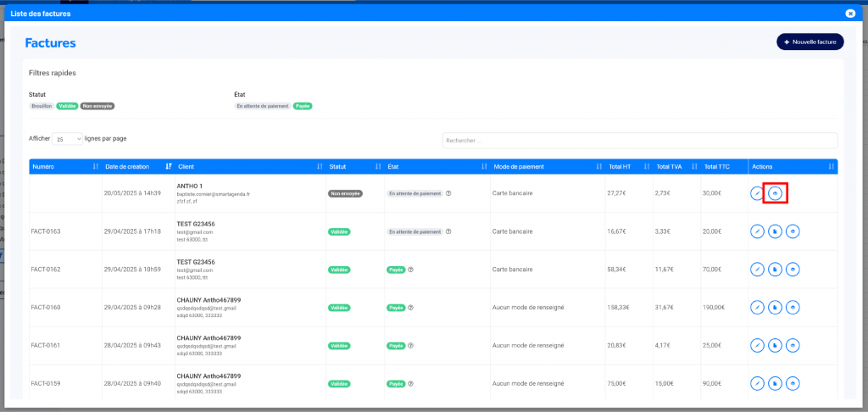Preview invoice FACT-0159 with eye icon
Image resolution: width=868 pixels, height=412 pixels.
tap(793, 383)
